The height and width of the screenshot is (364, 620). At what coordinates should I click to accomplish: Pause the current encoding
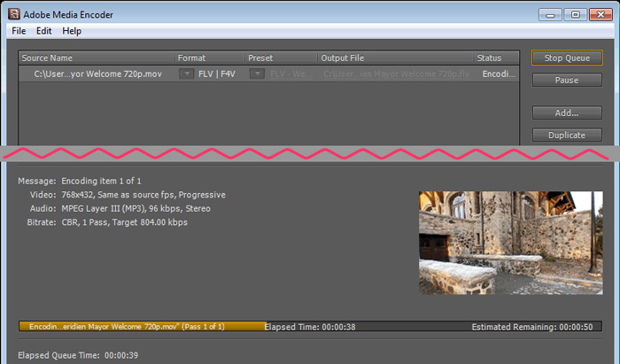(567, 81)
